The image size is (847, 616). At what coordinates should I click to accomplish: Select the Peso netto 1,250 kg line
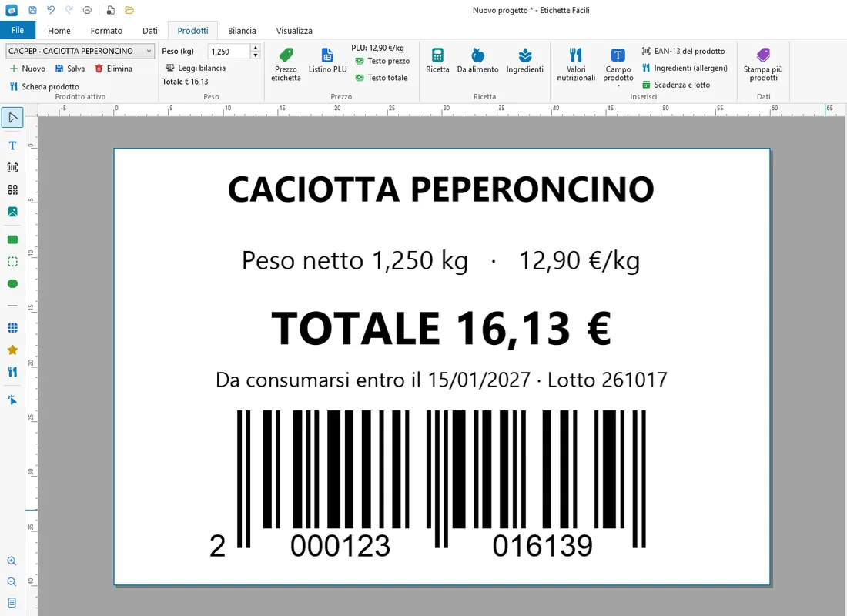(440, 261)
